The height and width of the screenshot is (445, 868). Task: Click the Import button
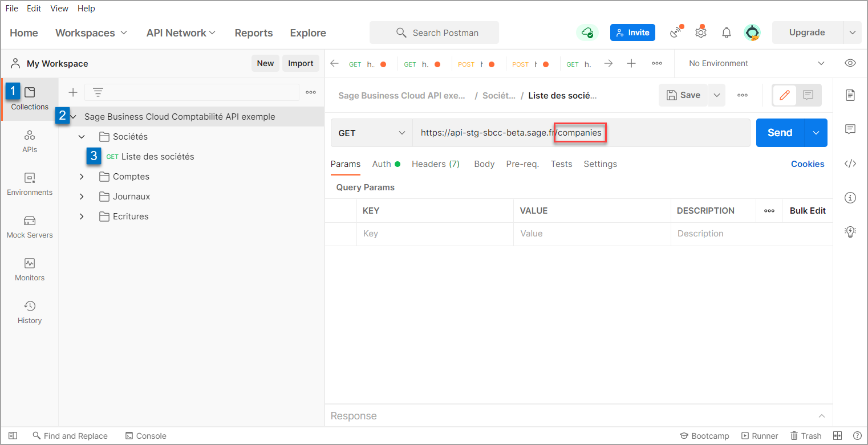coord(301,63)
